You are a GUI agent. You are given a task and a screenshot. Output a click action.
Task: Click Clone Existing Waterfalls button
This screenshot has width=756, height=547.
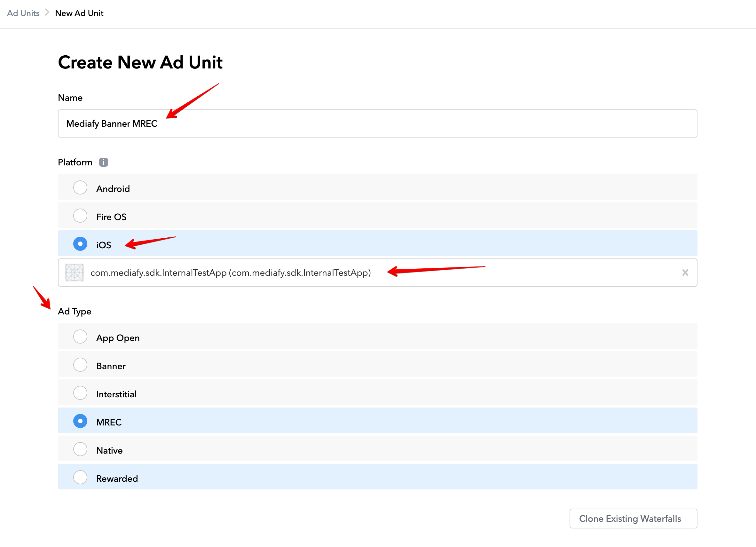(x=633, y=519)
